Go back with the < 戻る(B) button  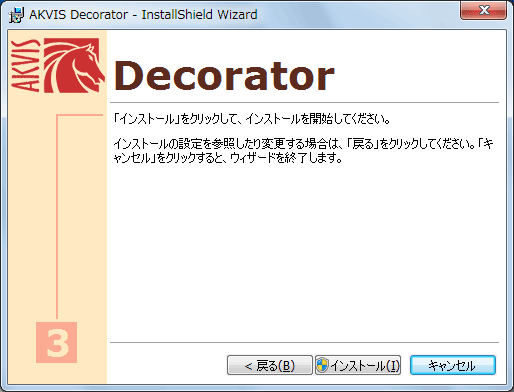click(269, 365)
